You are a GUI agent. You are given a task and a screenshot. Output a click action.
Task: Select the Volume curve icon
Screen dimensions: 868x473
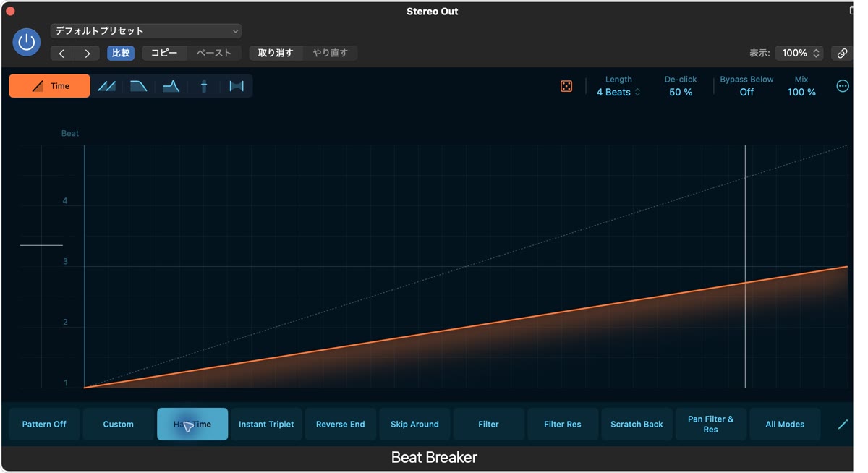(139, 86)
